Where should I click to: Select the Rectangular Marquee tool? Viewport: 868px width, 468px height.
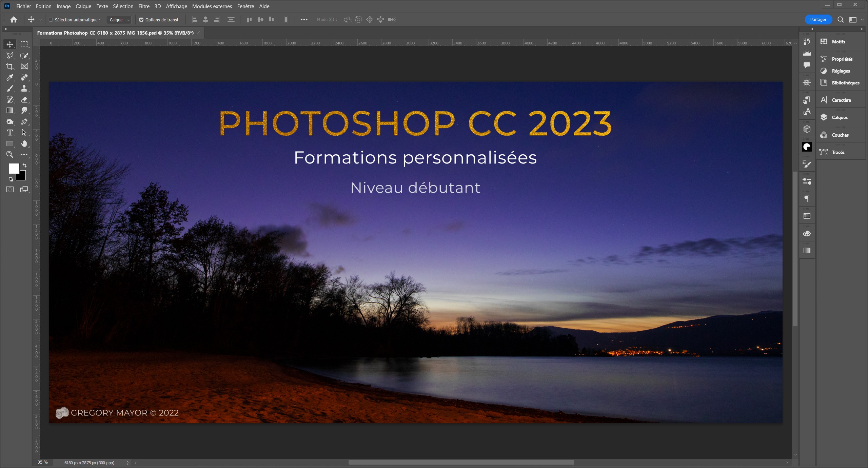click(24, 44)
